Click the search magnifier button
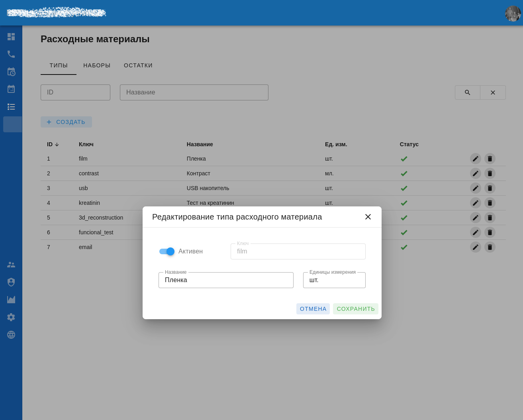The height and width of the screenshot is (420, 523). pyautogui.click(x=468, y=92)
